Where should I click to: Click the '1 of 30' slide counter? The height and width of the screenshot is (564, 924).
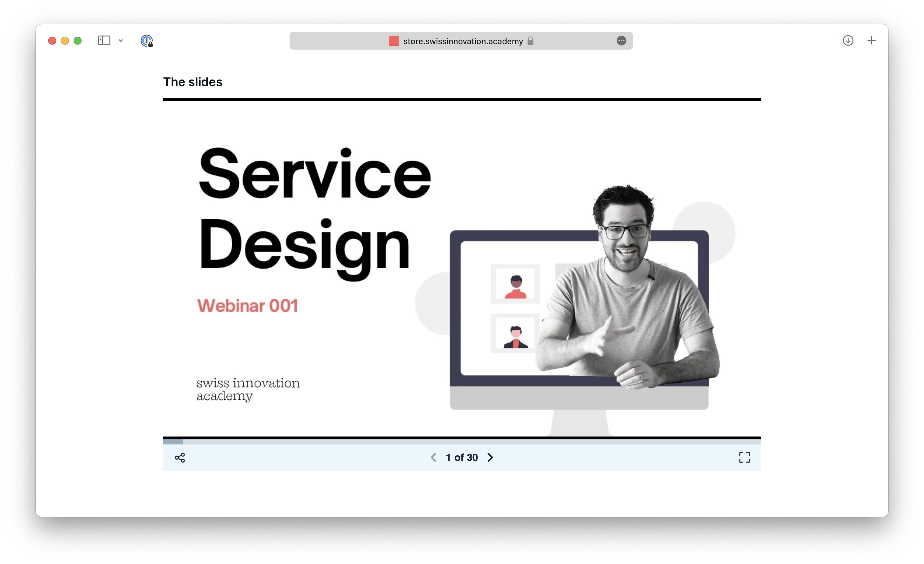click(462, 457)
